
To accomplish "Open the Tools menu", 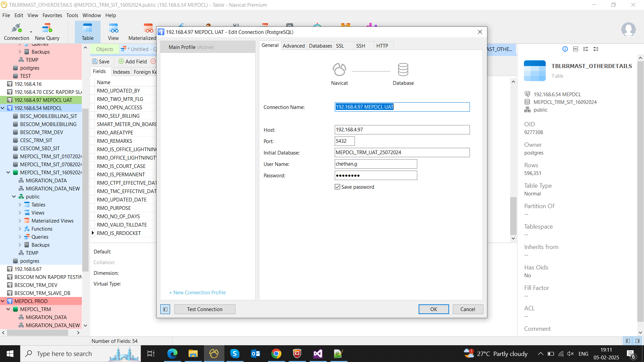I will (x=72, y=15).
